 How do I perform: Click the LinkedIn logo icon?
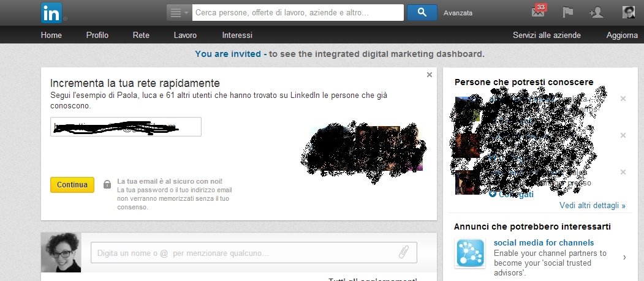tap(51, 13)
